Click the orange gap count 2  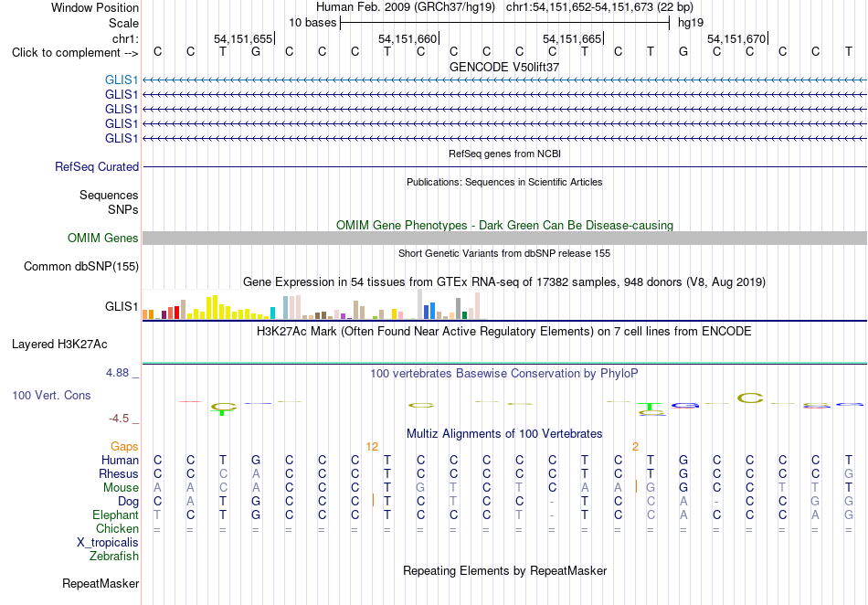click(636, 446)
